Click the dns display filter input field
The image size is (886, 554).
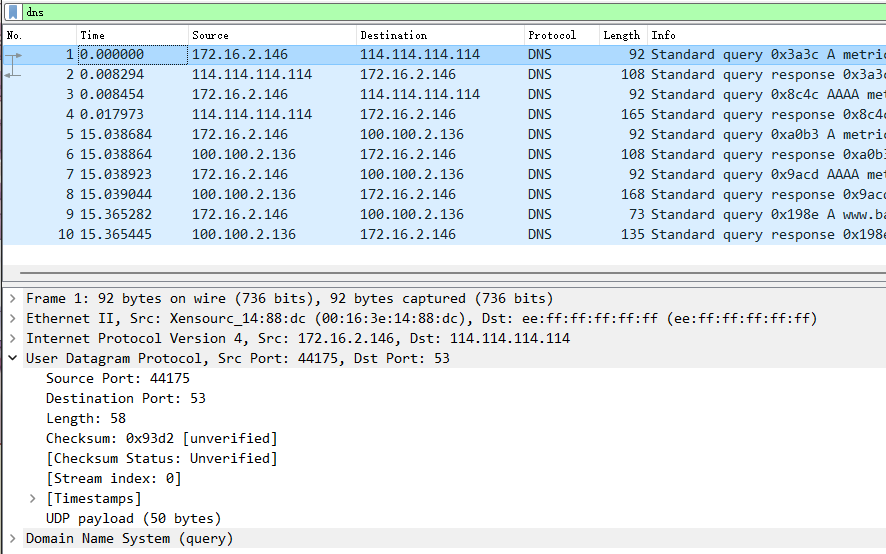point(400,12)
